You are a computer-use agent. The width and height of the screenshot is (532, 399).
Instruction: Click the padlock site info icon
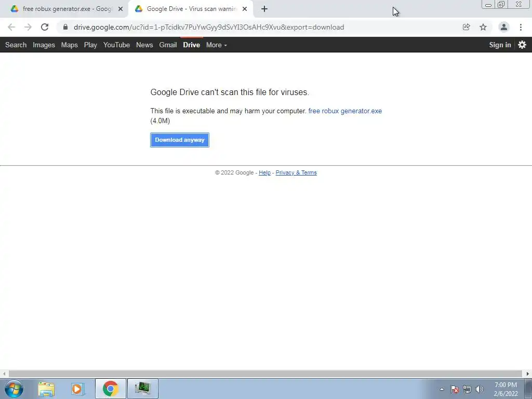point(65,27)
